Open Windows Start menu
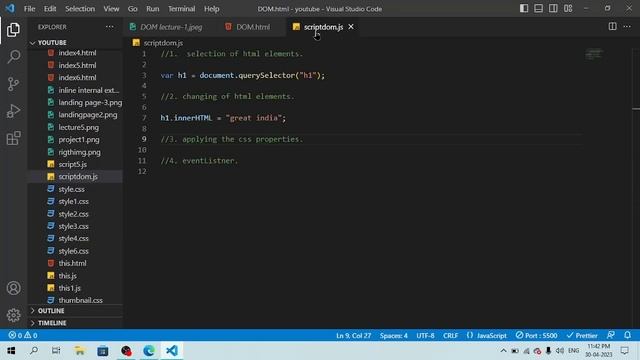This screenshot has width=640, height=360. [x=11, y=351]
